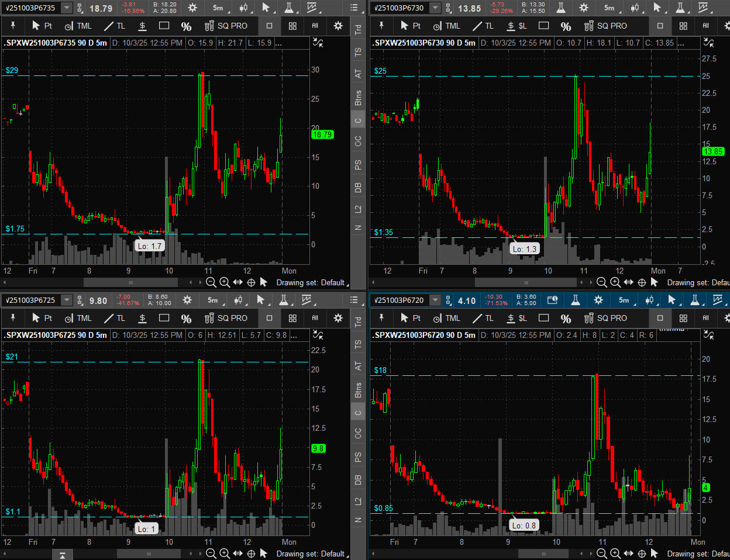The image size is (730, 560).
Task: Click the horizontal scrollbar thumb under the top-left chart
Action: (x=130, y=282)
